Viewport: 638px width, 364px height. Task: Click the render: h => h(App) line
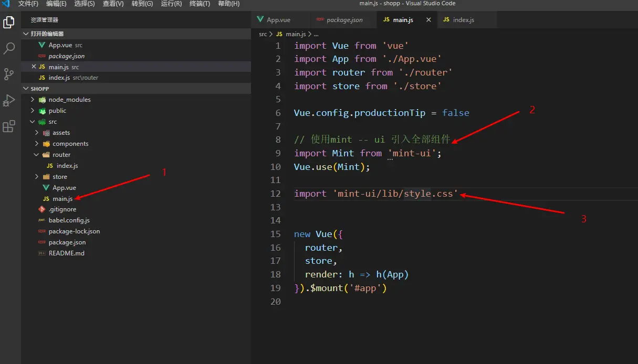357,274
